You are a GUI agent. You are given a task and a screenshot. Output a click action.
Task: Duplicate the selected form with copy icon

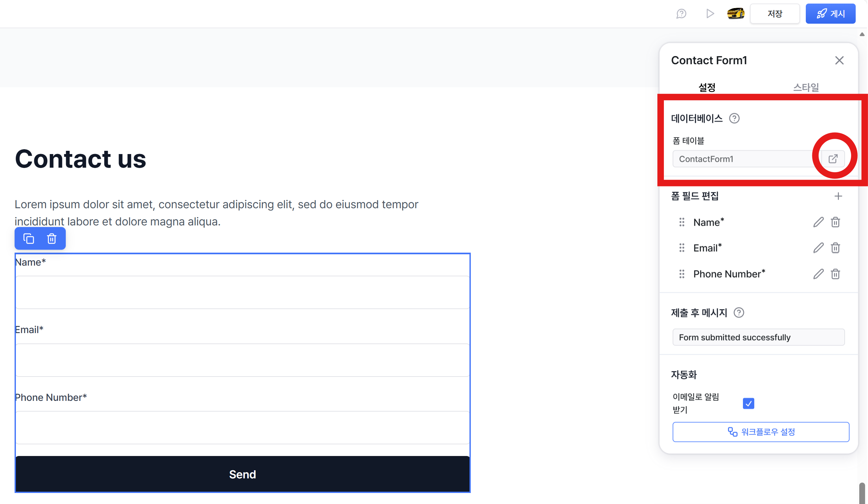pyautogui.click(x=29, y=239)
